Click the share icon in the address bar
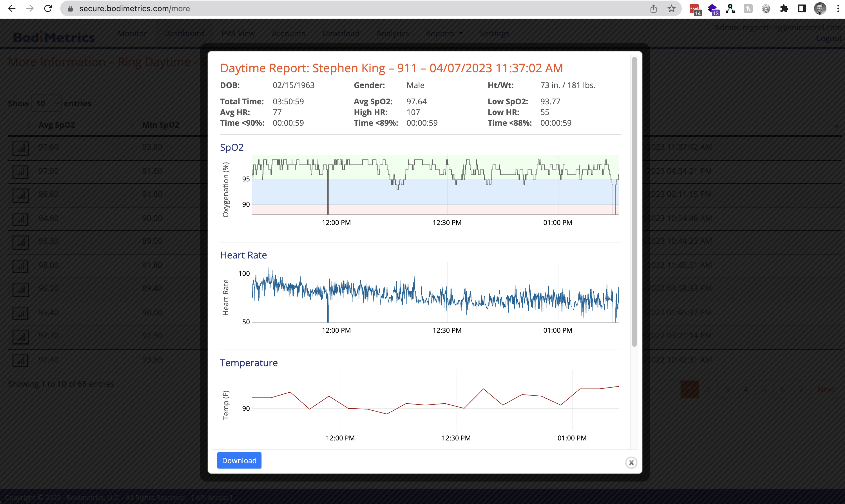Viewport: 845px width, 504px height. [x=653, y=8]
